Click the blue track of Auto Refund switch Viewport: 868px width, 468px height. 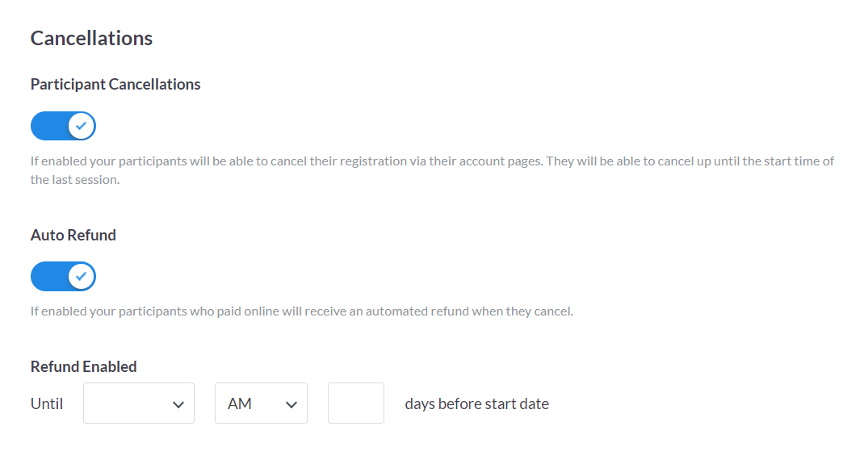(48, 277)
